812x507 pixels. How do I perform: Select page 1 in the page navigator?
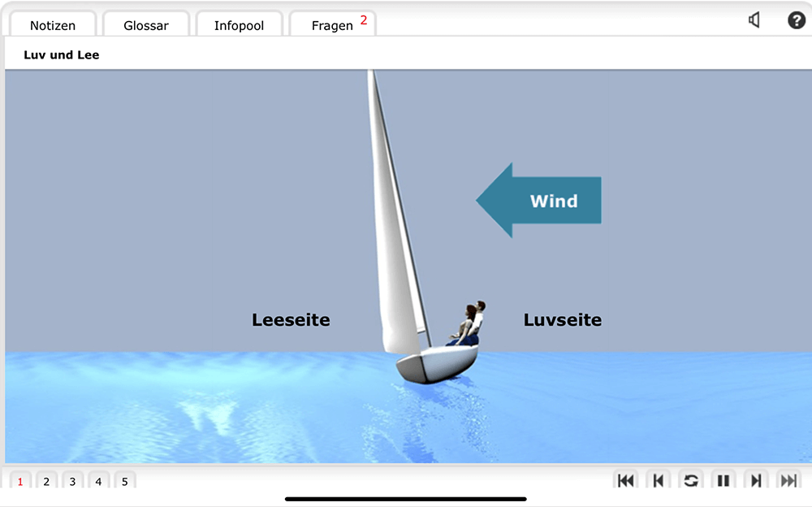point(20,482)
